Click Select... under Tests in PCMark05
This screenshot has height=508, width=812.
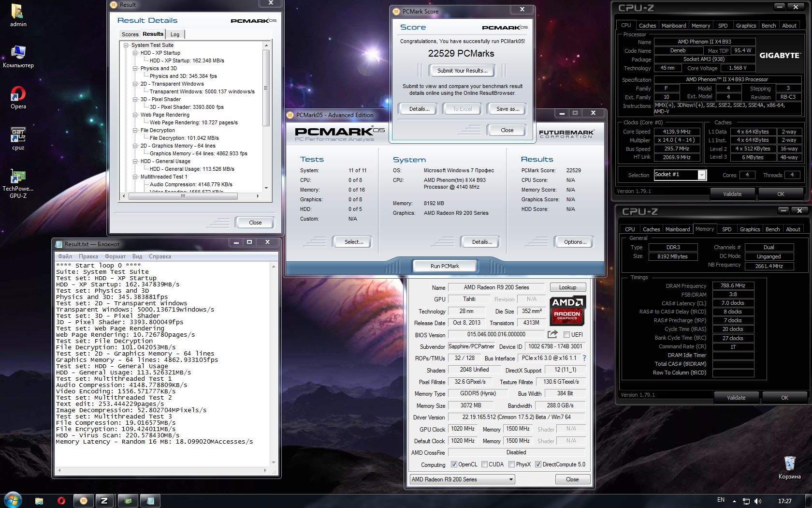pos(354,242)
